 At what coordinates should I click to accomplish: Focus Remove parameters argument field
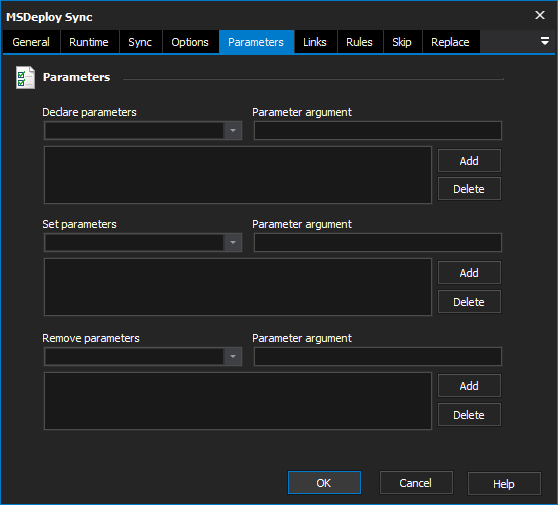point(378,357)
